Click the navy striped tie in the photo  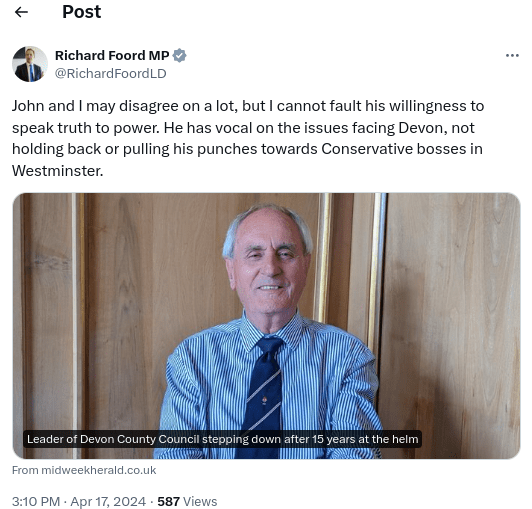click(265, 397)
